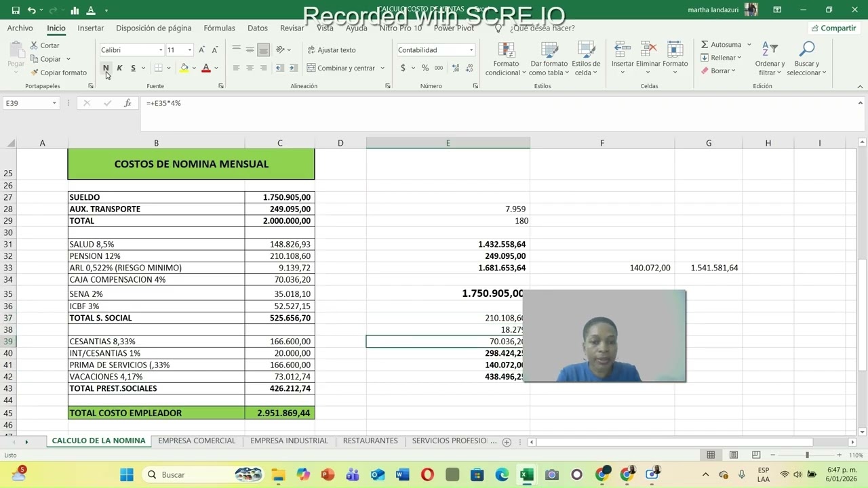
Task: Apply percent style icon
Action: (425, 68)
